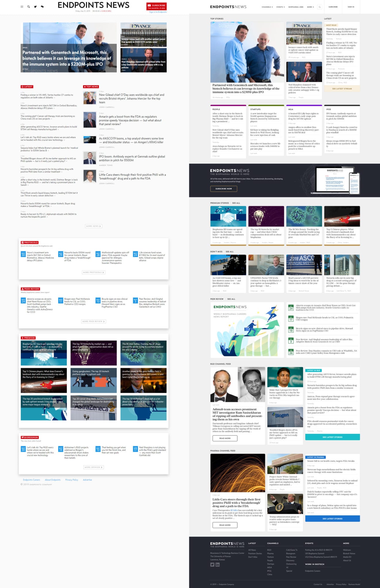Click teal See Latest Stories button under R&D
Viewport: 380px width, 588px height.
[332, 437]
